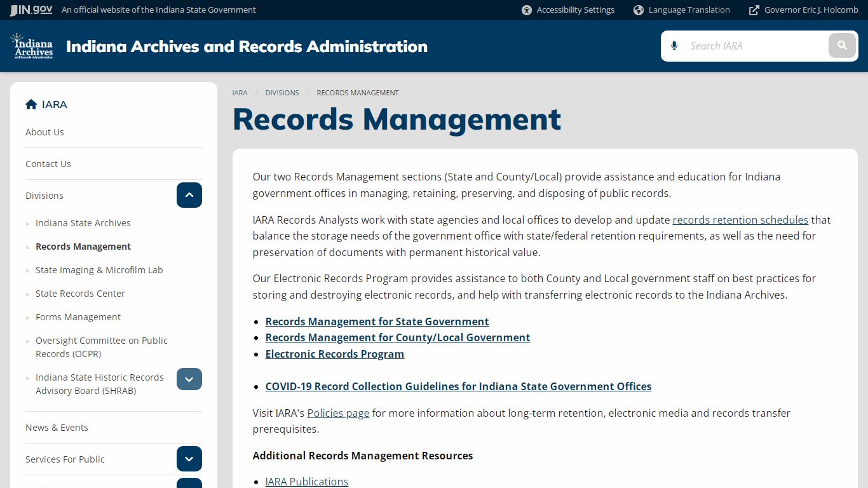Expand Services For Public chevron
Screen dimensions: 868x488
click(x=189, y=459)
